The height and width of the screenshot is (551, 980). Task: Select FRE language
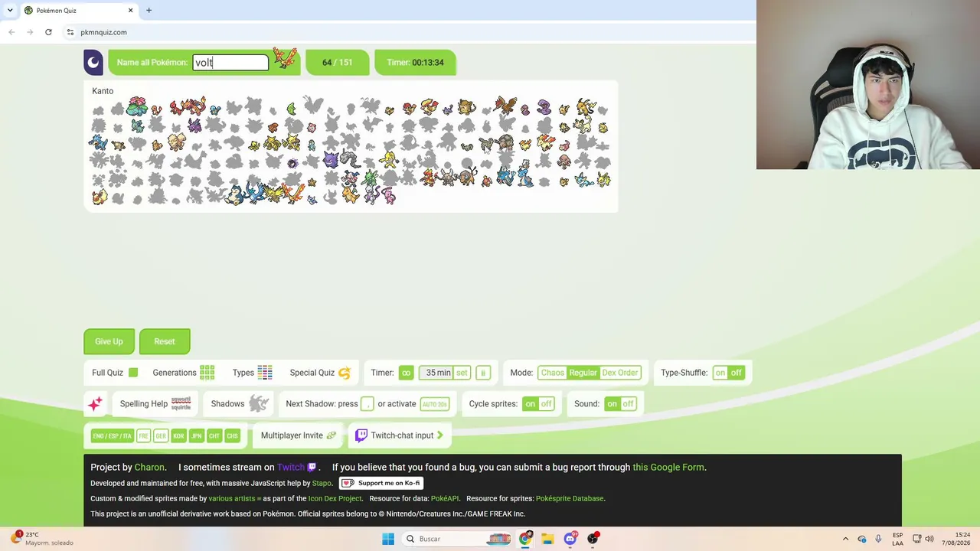point(143,435)
